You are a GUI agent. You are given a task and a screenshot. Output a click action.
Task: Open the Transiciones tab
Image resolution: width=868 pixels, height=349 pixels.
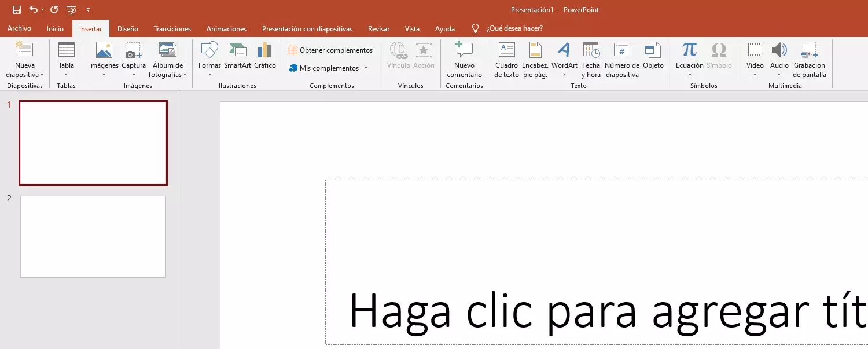coord(172,29)
